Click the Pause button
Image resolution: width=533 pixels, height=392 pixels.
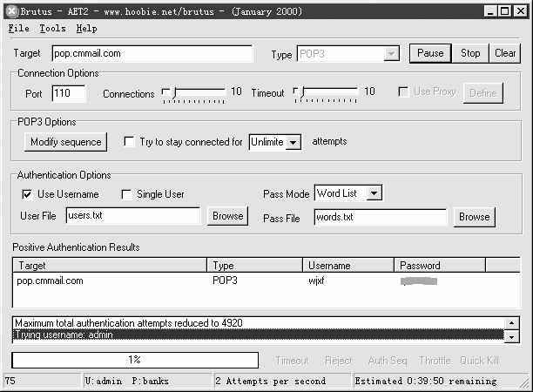430,53
